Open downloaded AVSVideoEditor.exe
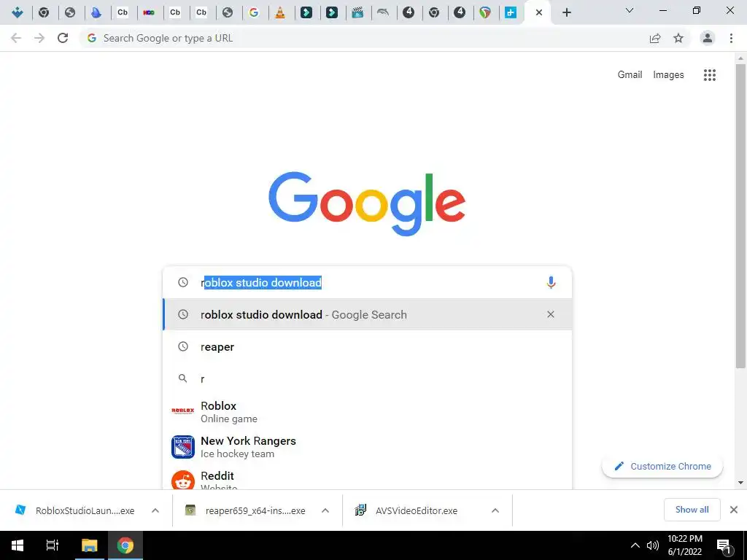747x560 pixels. click(x=406, y=510)
